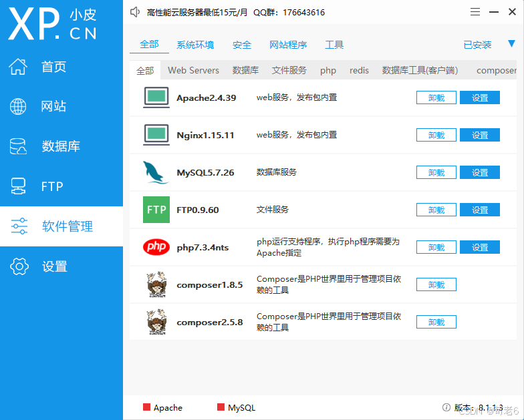524x420 pixels.
Task: Show 已安装 software filter
Action: 477,45
